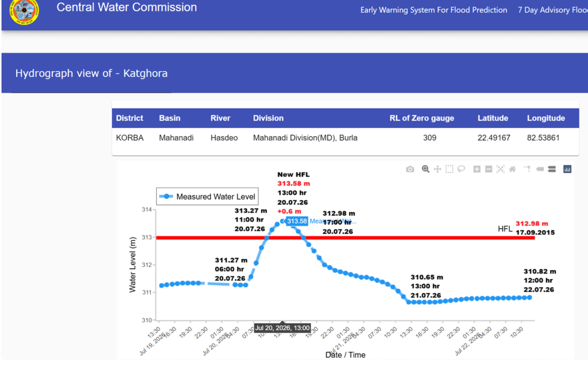Image resolution: width=588 pixels, height=367 pixels.
Task: Choose the Box Select tool
Action: (449, 169)
